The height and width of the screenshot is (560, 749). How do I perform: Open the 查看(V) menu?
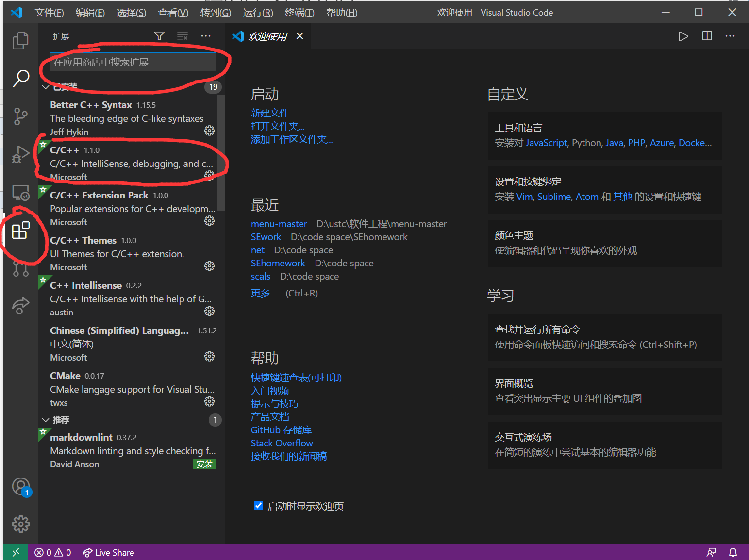(x=173, y=13)
